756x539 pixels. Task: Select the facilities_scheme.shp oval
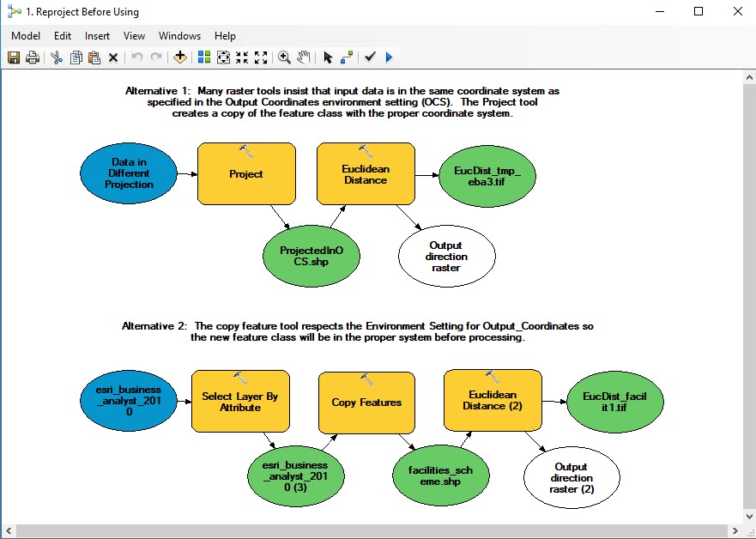click(x=441, y=475)
